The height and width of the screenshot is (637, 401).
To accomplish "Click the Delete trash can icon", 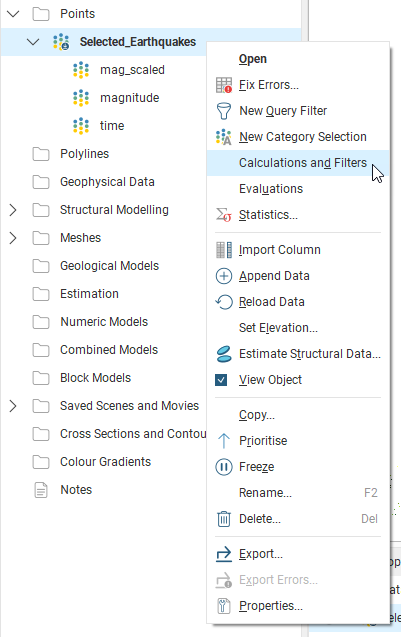I will (224, 519).
